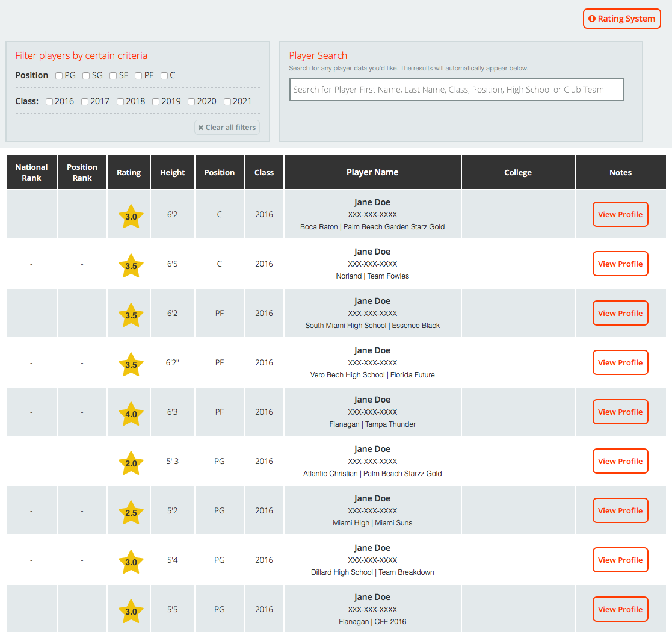Click the height value 5'5
This screenshot has height=632, width=672.
click(x=172, y=609)
